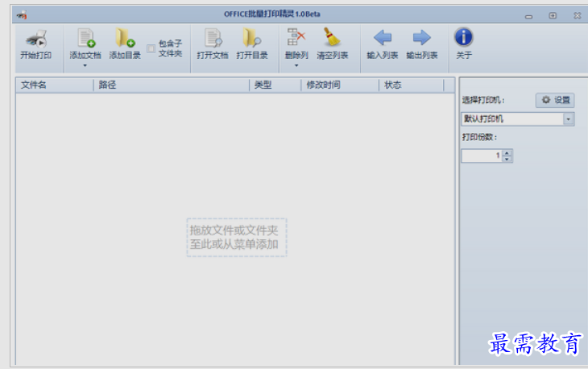Click the 打开文档 open document icon

(213, 38)
